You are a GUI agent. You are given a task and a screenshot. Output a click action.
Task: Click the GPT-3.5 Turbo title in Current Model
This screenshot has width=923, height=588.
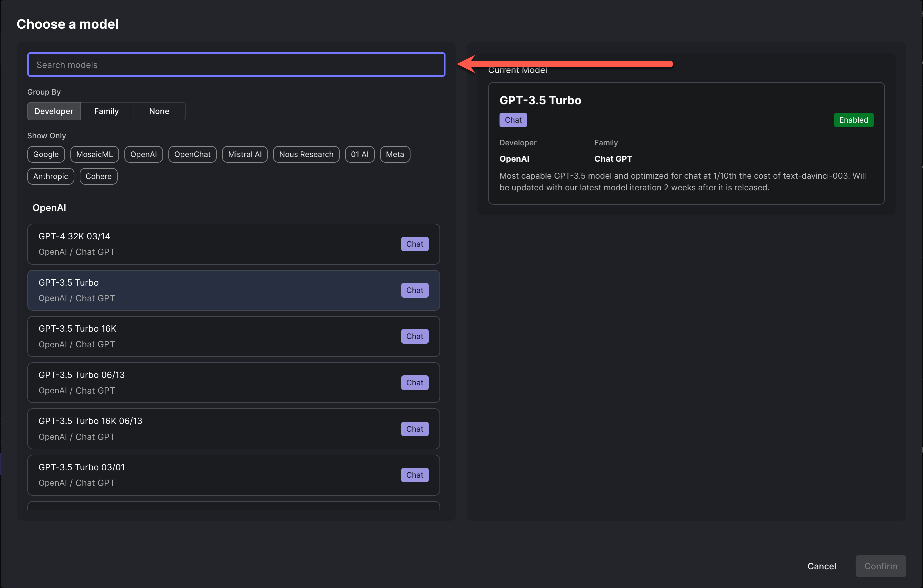pyautogui.click(x=541, y=100)
